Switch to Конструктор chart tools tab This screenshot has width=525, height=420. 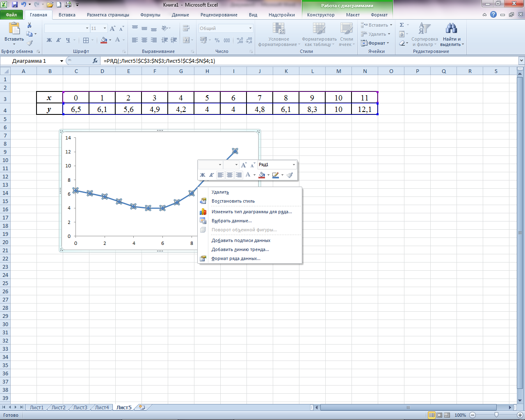click(321, 15)
